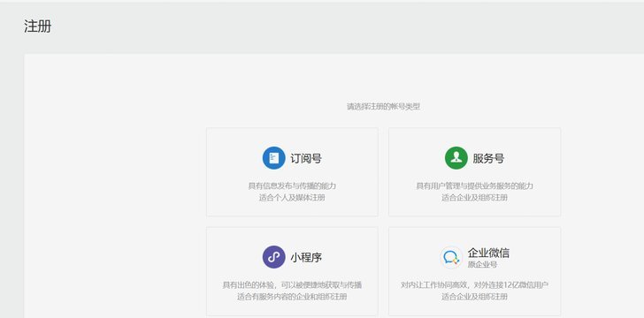Click the blue 订阅号 document icon
This screenshot has height=318, width=644.
click(273, 158)
